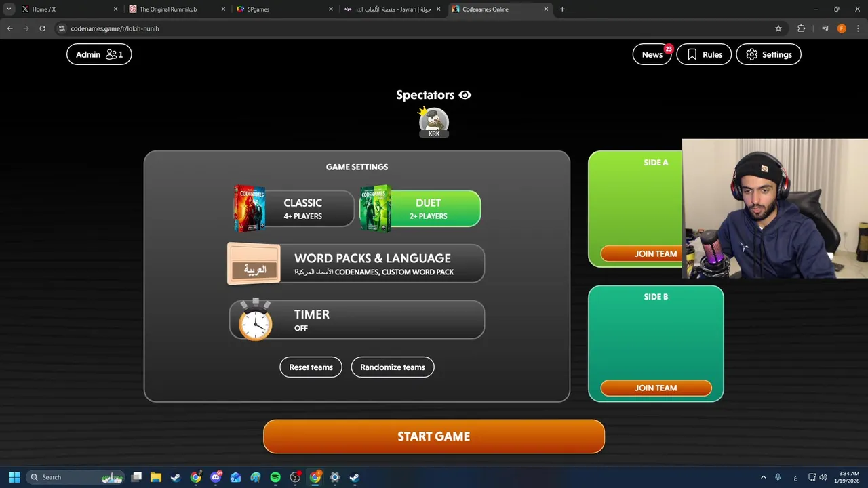Click the taskbar Search box
Screen dimensions: 868x488
(x=75, y=477)
